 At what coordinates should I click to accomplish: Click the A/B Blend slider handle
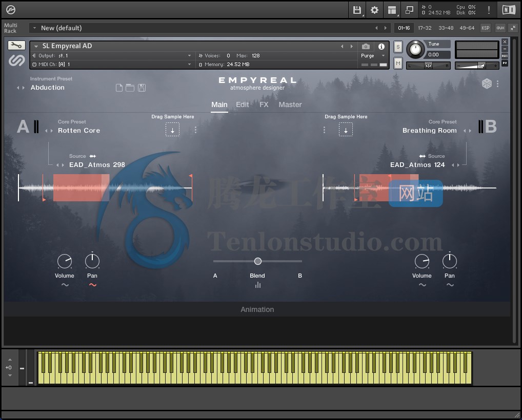(258, 261)
